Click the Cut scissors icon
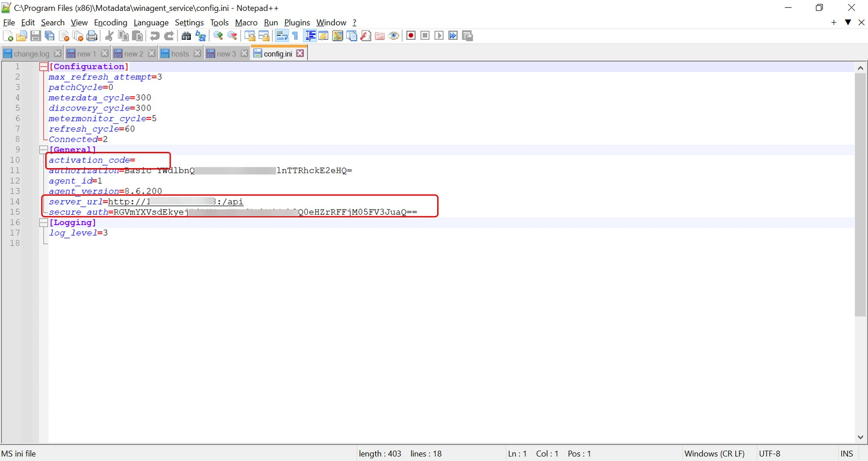 pos(109,36)
